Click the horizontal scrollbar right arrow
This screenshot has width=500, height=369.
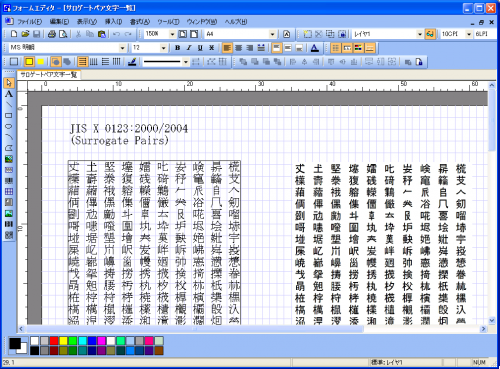483,329
